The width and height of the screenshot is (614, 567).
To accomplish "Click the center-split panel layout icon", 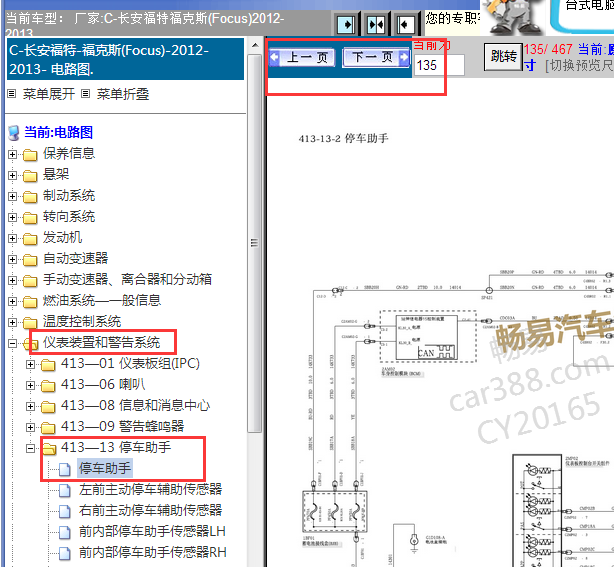I will (x=376, y=25).
